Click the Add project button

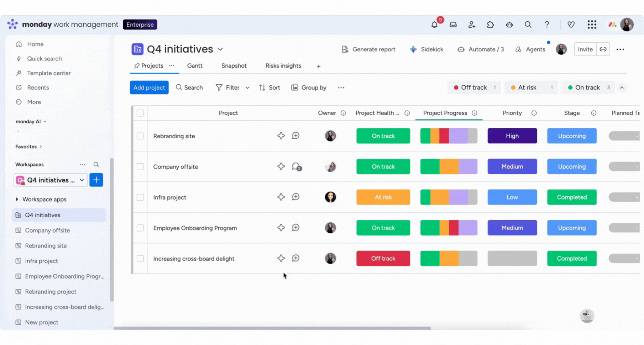coord(149,87)
